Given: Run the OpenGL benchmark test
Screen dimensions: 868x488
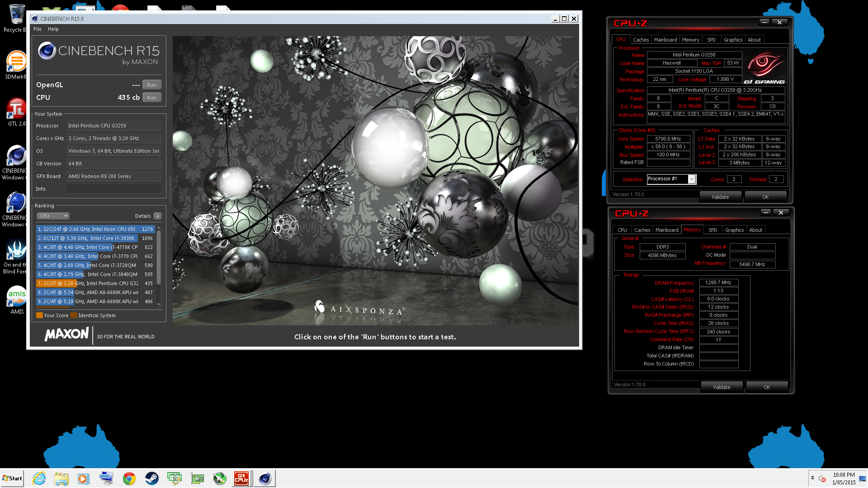Looking at the screenshot, I should pyautogui.click(x=151, y=85).
